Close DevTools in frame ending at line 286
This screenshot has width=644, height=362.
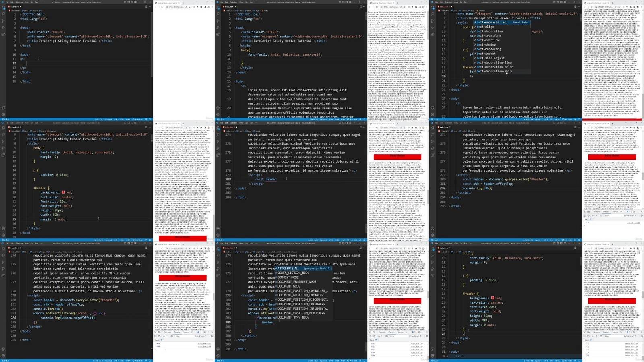pyautogui.click(x=641, y=211)
